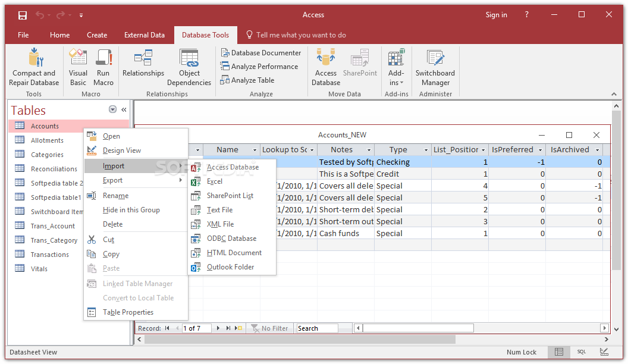
Task: Click the Help question mark
Action: (x=527, y=15)
